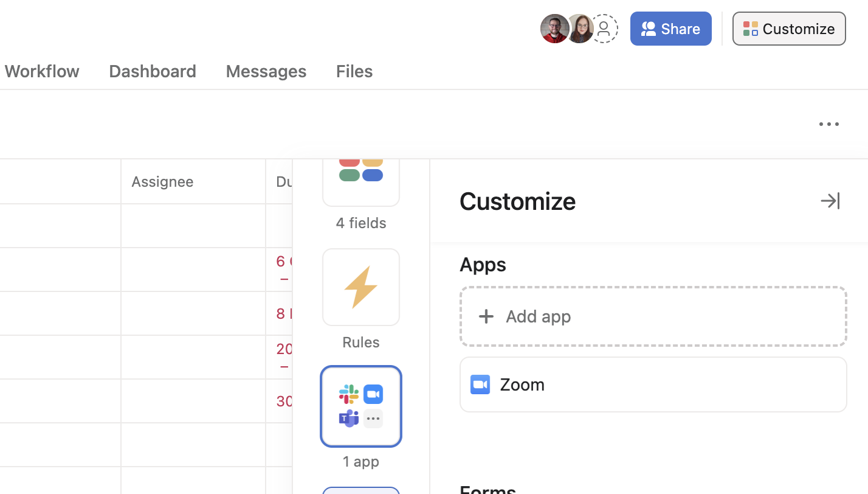Click the Customize panel title
This screenshot has width=868, height=494.
[x=517, y=201]
